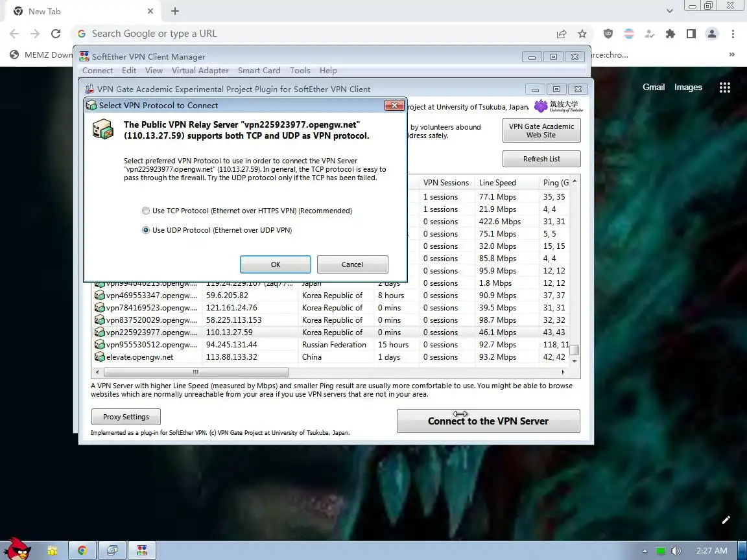Expand bookmarks overflow chevron
The height and width of the screenshot is (560, 747).
click(731, 54)
